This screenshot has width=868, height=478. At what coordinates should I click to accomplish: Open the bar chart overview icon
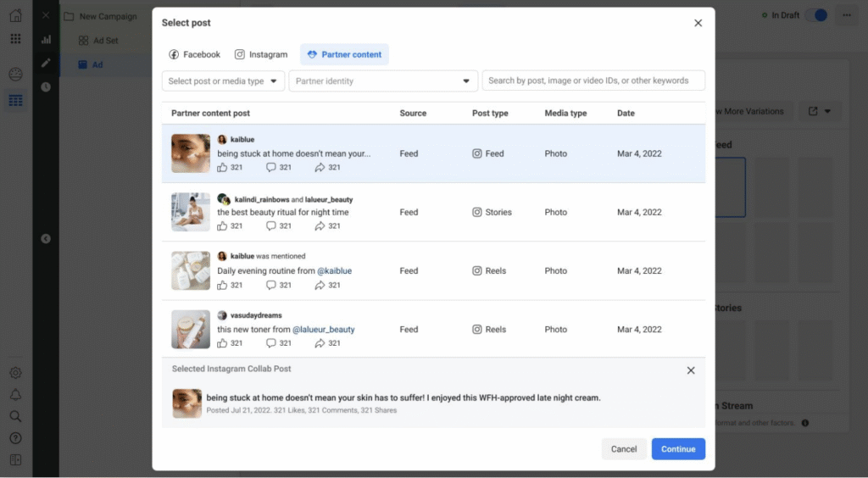pyautogui.click(x=46, y=39)
